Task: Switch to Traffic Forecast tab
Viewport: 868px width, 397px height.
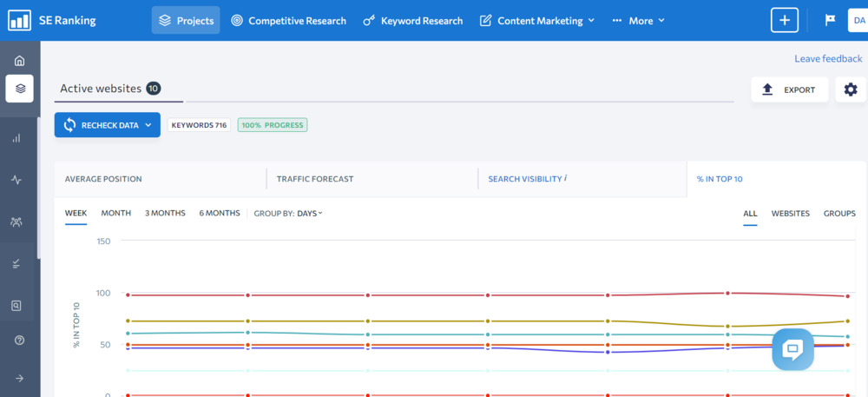Action: coord(315,179)
